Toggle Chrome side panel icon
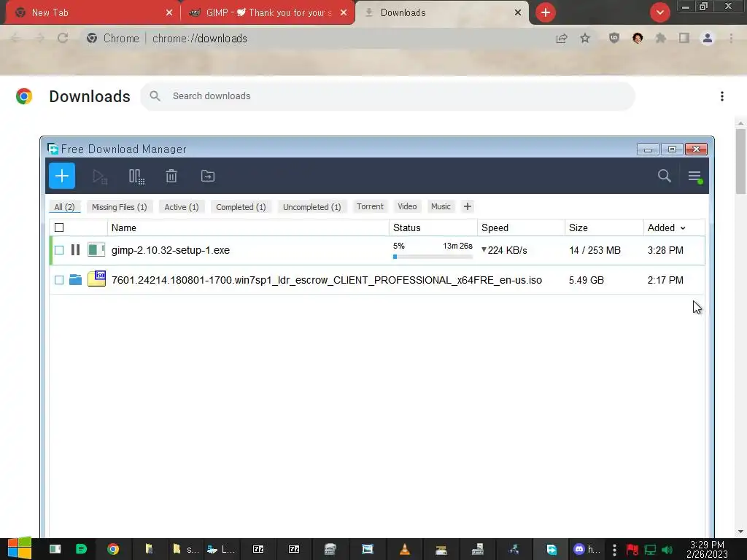This screenshot has height=560, width=747. tap(684, 38)
